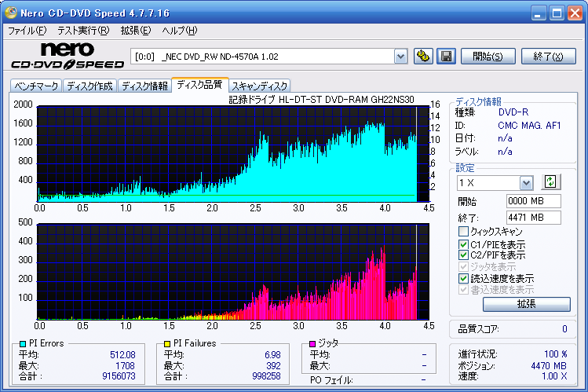Click the ポジション 4470 MB value
588x392 pixels.
tap(549, 366)
